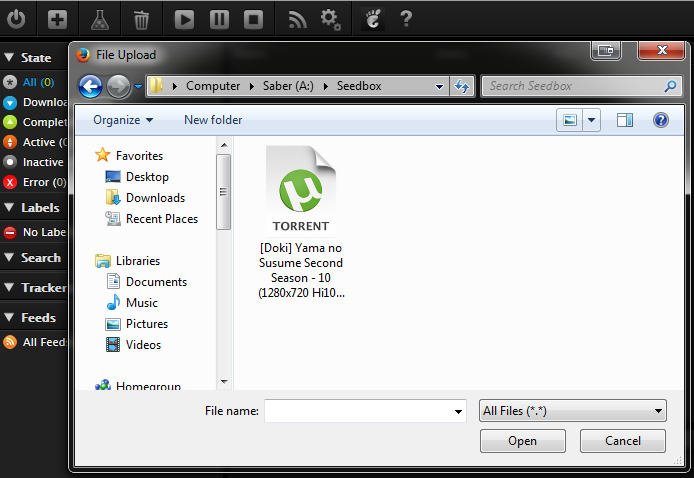The height and width of the screenshot is (478, 694).
Task: Click Saber (A:) in the address path
Action: tap(288, 86)
